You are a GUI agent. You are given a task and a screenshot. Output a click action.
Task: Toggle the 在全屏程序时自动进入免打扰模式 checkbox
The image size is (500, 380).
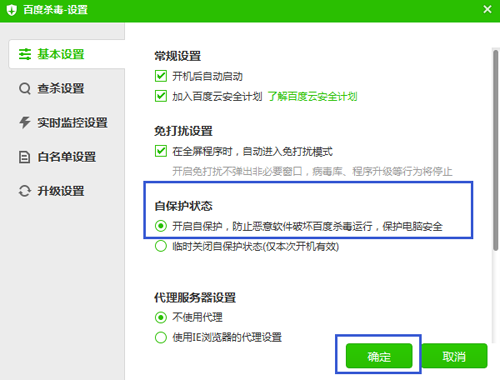(161, 151)
